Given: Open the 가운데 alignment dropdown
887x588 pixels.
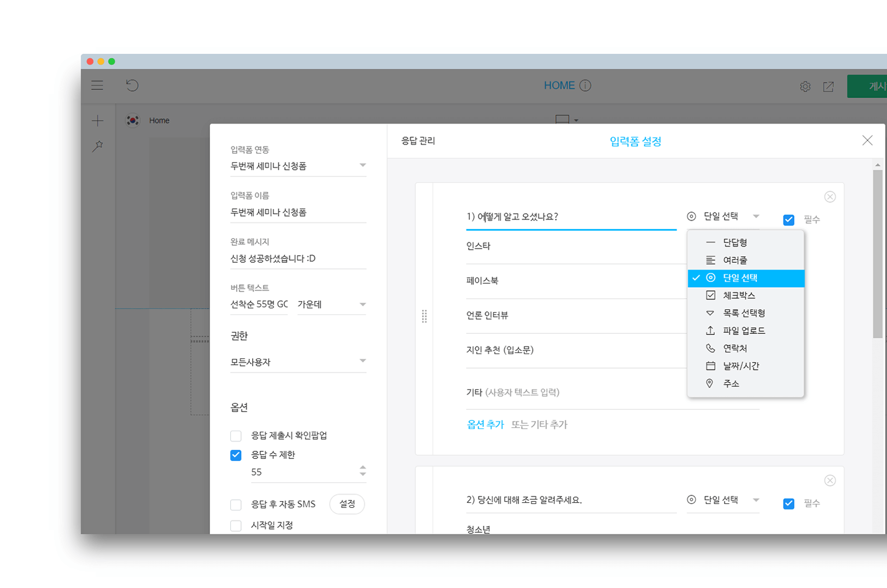Looking at the screenshot, I should 331,304.
